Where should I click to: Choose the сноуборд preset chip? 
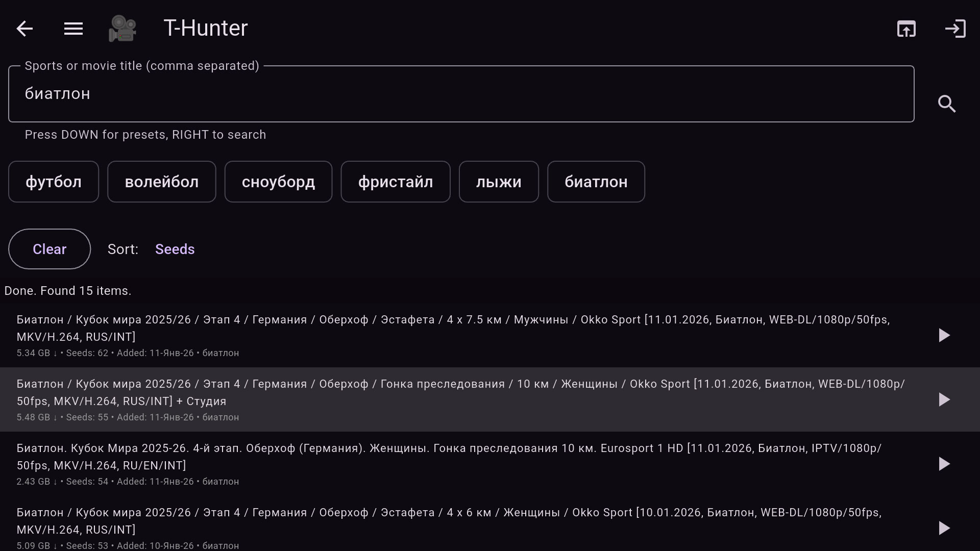[278, 182]
